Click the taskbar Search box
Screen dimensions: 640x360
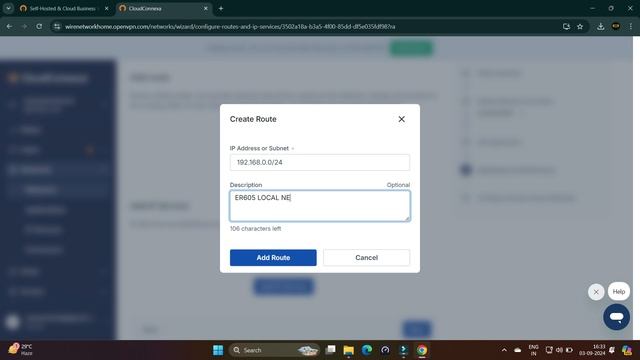[274, 350]
